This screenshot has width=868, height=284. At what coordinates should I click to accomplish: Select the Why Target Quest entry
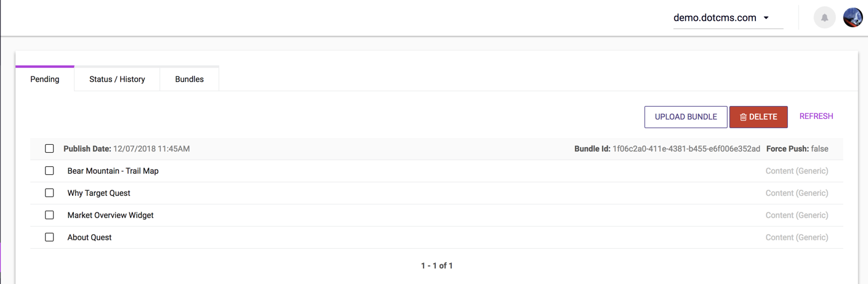pos(98,193)
